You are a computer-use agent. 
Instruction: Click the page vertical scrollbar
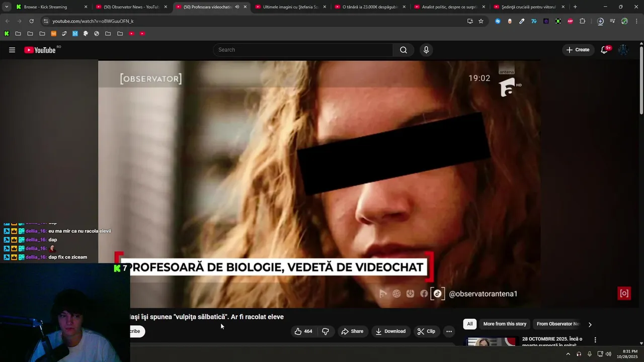641,80
